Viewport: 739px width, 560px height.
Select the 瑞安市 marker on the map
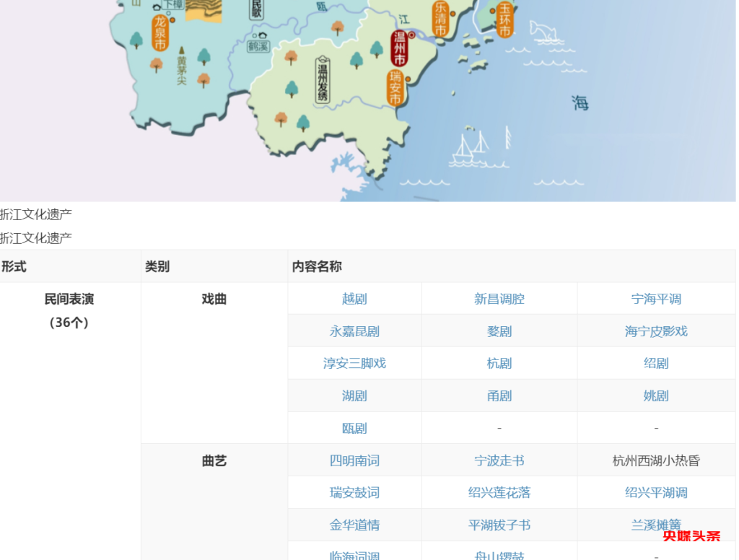coord(395,87)
